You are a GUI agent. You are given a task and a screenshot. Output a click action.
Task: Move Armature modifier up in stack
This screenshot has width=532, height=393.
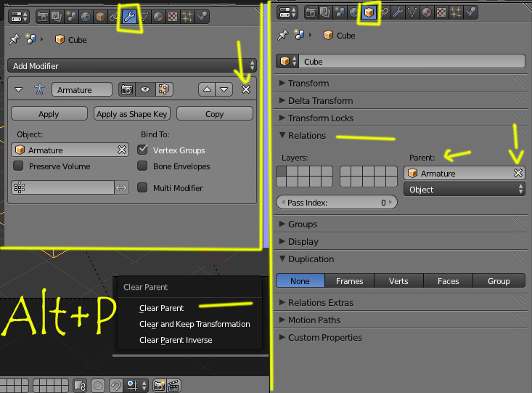(x=207, y=89)
